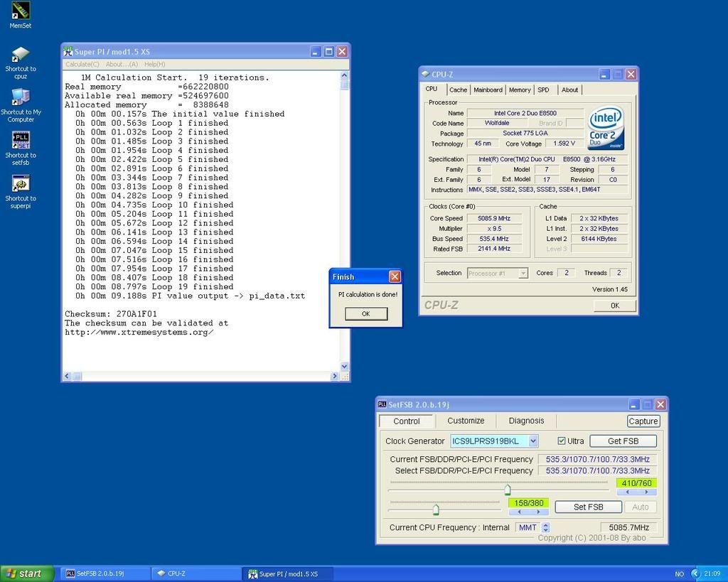Click Super PI vertical scrollbar up arrow
Image resolution: width=728 pixels, height=582 pixels.
pyautogui.click(x=344, y=75)
